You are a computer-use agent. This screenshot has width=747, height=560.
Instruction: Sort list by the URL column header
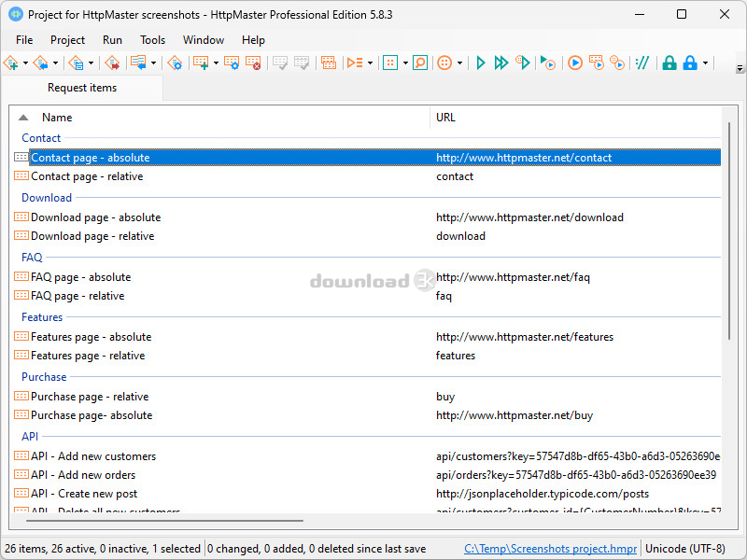coord(445,118)
